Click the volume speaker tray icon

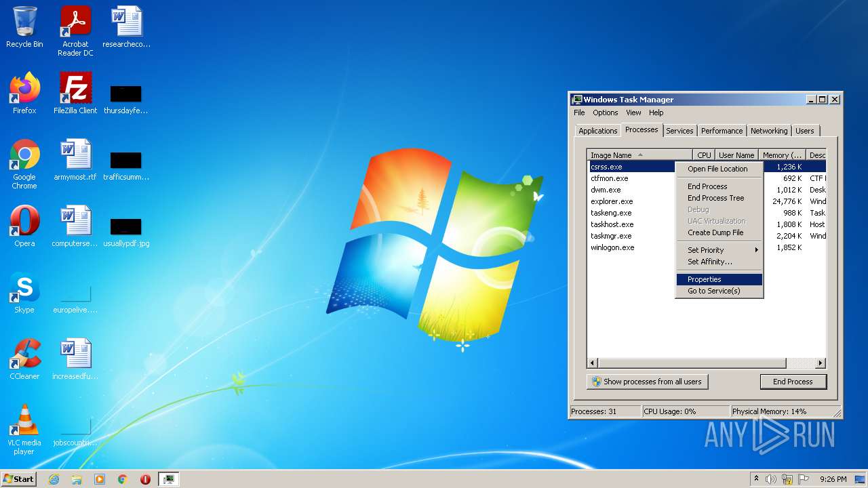pos(771,479)
